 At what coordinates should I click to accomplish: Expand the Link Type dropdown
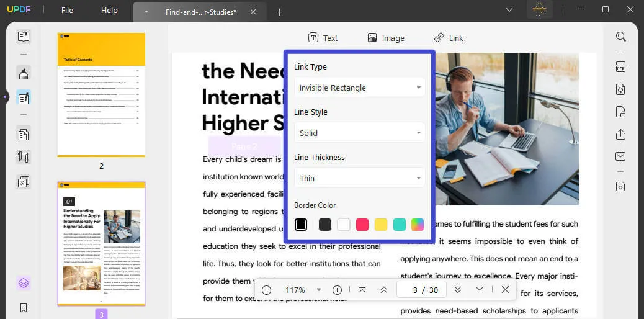[x=359, y=88]
